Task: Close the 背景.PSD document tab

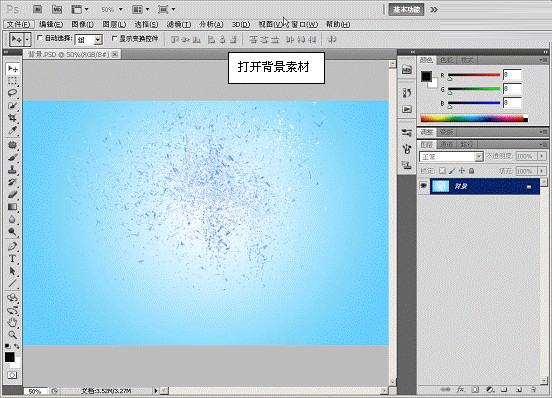Action: tap(115, 54)
